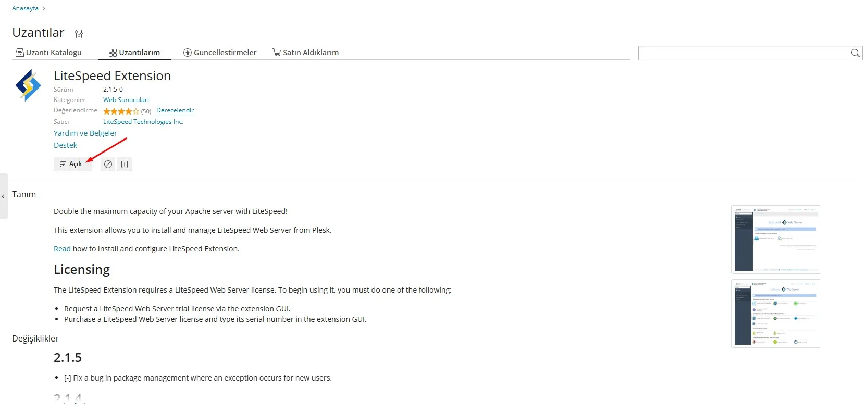The height and width of the screenshot is (404, 868).
Task: Click the Destek link
Action: (65, 145)
